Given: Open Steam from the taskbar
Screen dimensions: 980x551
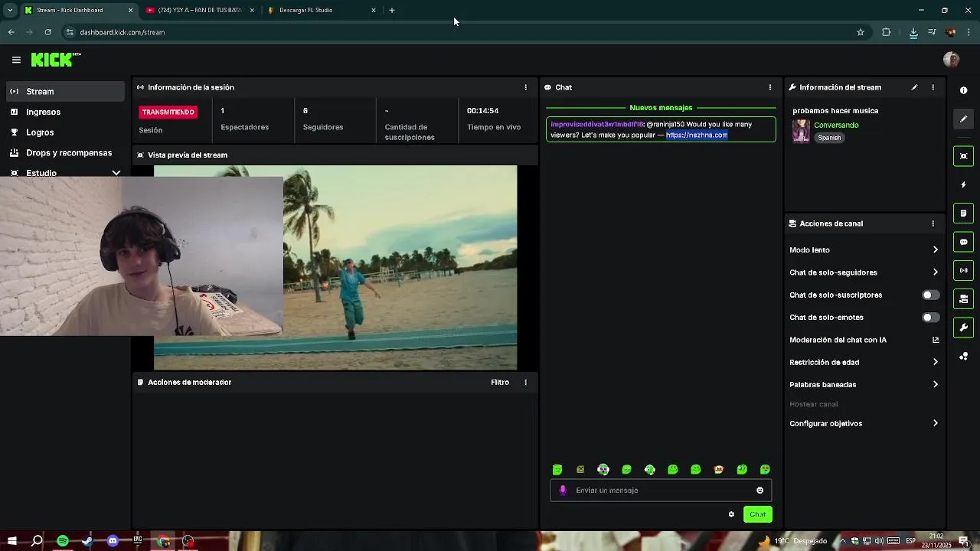Looking at the screenshot, I should tap(87, 541).
